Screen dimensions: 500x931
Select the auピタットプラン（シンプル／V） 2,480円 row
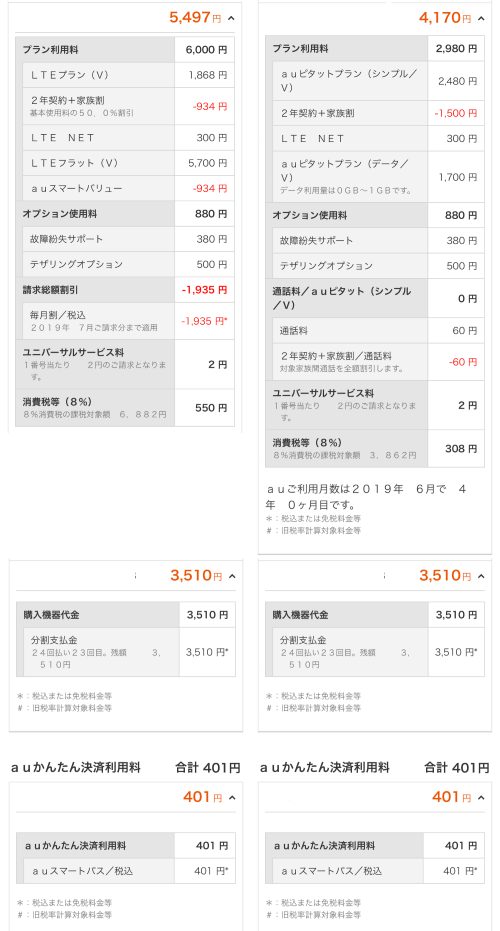379,81
